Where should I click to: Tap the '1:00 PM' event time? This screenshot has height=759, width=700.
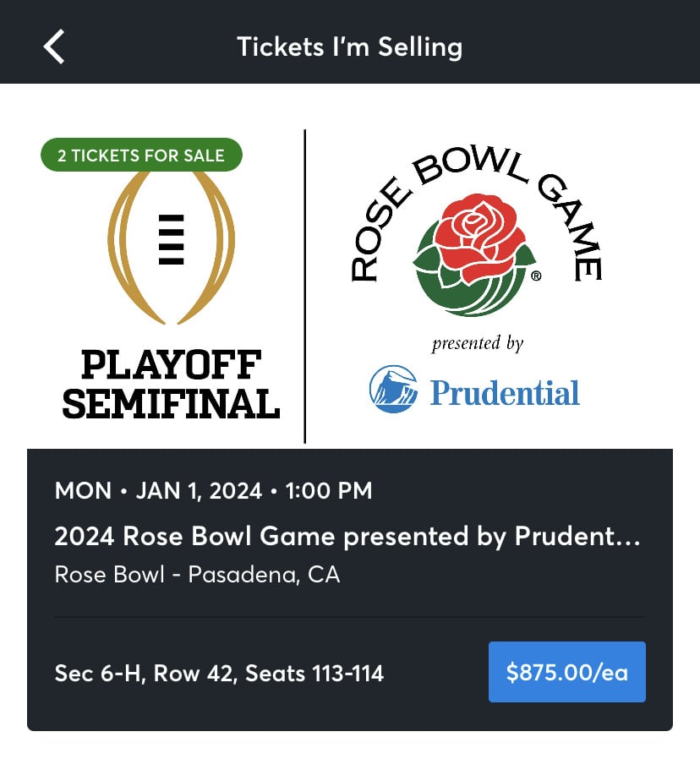point(331,490)
